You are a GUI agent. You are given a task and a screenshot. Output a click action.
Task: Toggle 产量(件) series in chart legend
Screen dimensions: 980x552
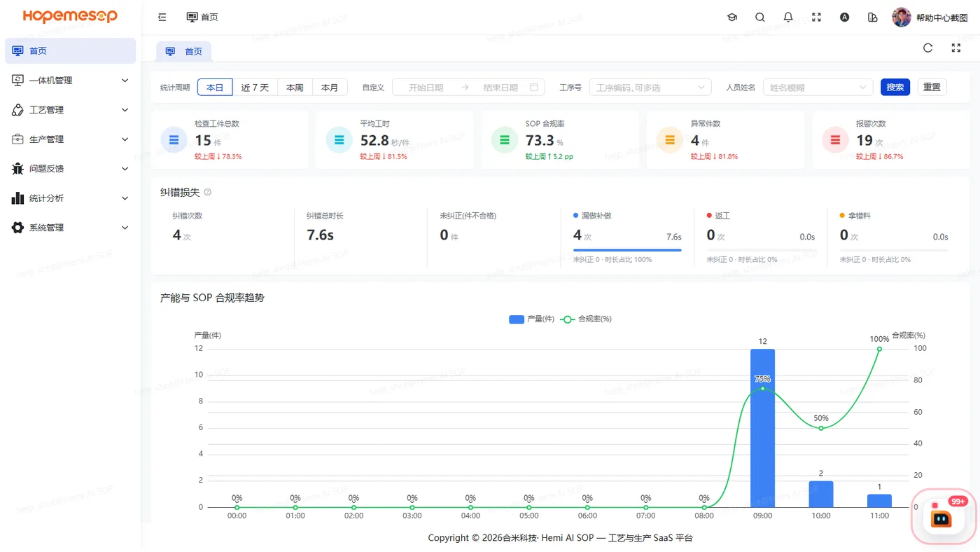coord(532,319)
